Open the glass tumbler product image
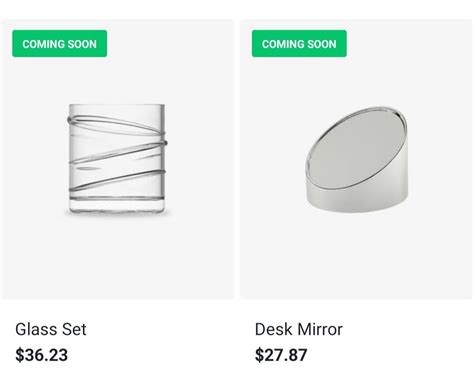 [117, 159]
